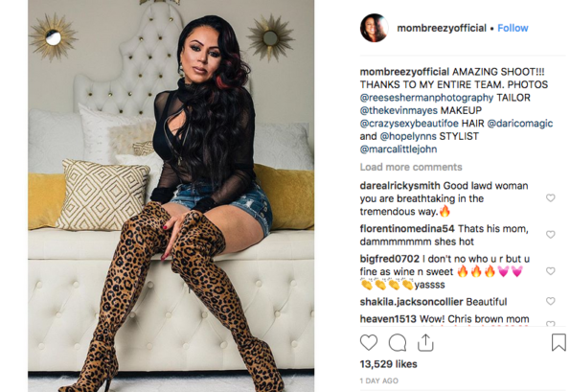
Task: Click the mombreezyofficial username in header
Action: 442,28
